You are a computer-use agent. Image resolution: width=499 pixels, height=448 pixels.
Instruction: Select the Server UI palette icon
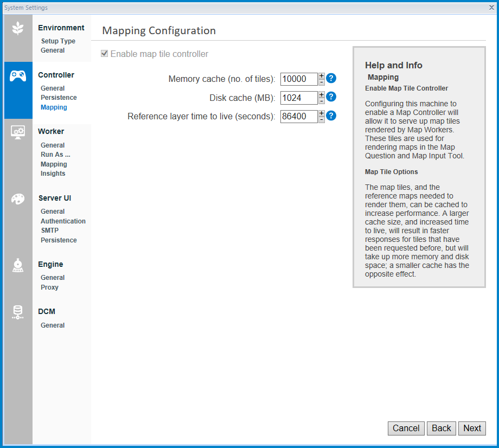point(18,199)
